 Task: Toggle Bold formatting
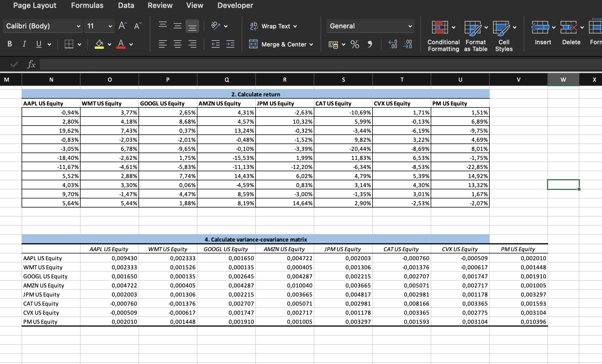coord(10,44)
